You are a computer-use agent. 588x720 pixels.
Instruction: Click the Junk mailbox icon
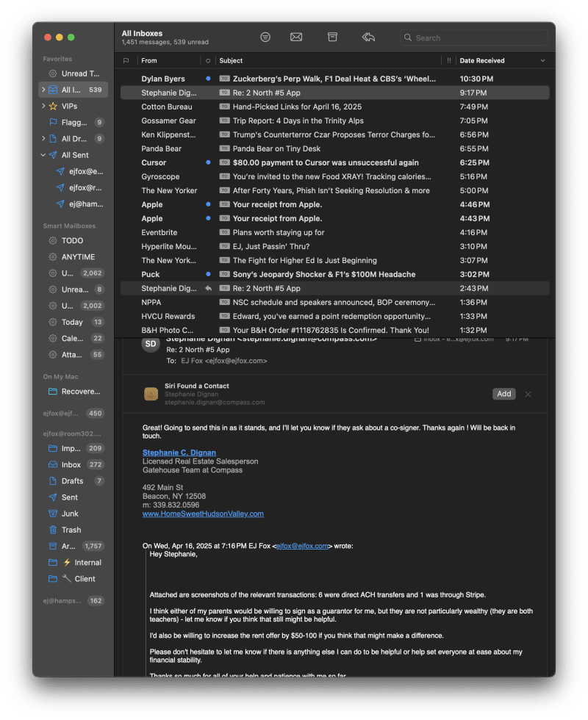click(x=52, y=514)
